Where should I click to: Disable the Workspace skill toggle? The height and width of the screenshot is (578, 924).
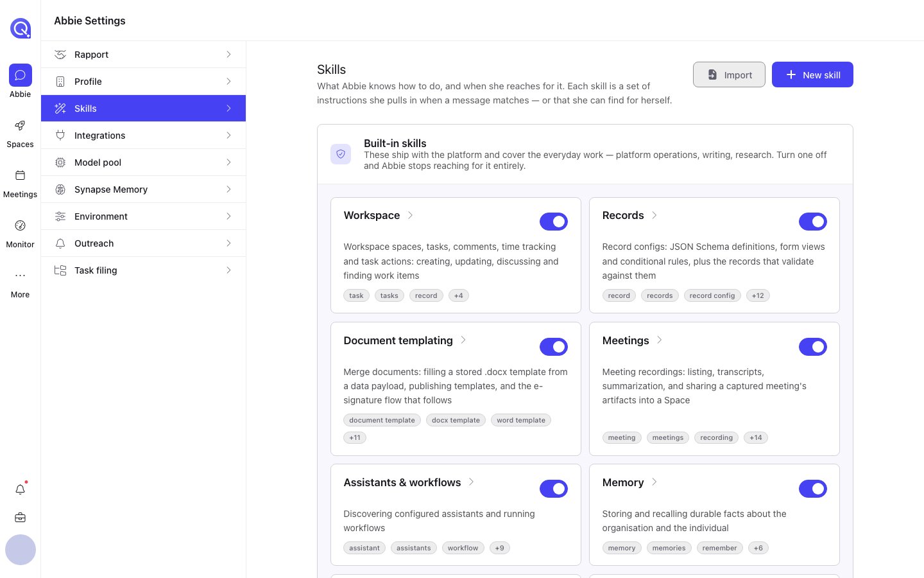point(554,222)
